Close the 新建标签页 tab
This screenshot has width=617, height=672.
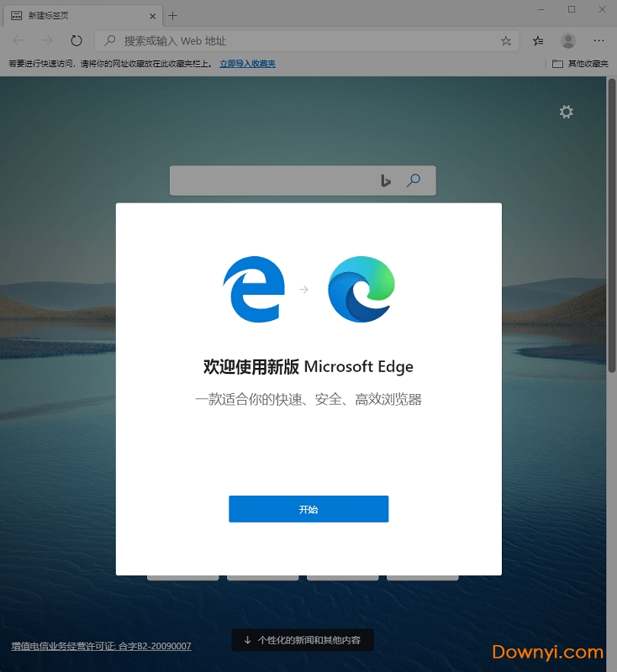tap(152, 16)
